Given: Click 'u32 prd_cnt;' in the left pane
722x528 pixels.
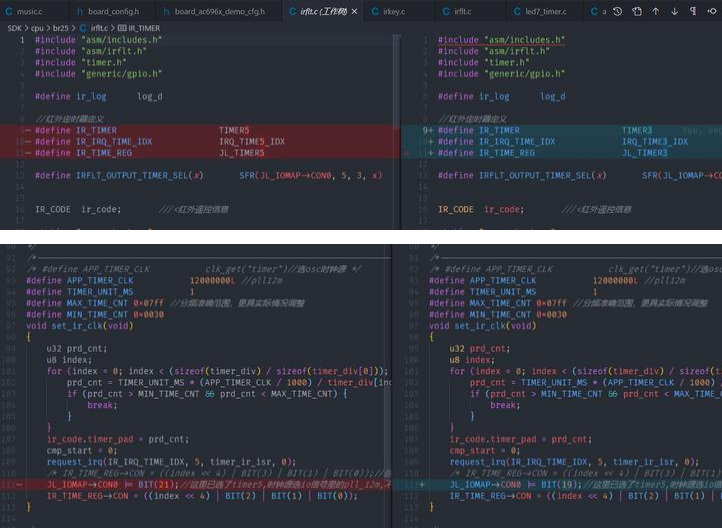Looking at the screenshot, I should [77, 348].
